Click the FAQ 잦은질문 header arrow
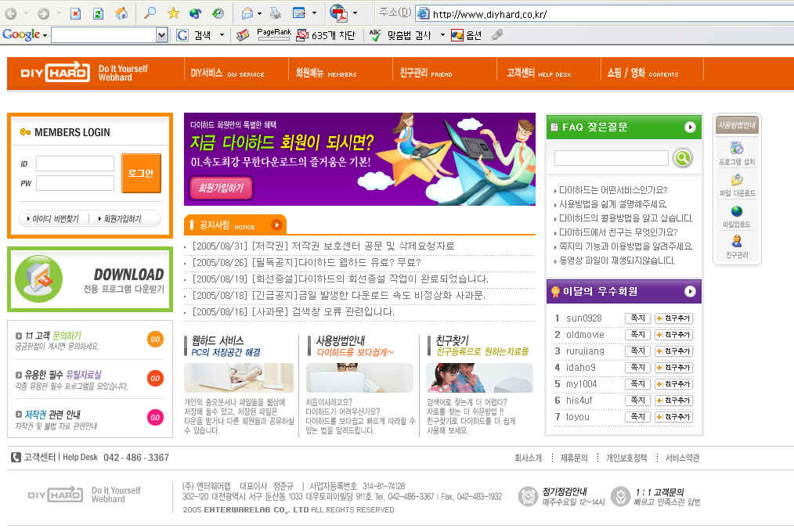This screenshot has height=532, width=794. click(x=690, y=127)
